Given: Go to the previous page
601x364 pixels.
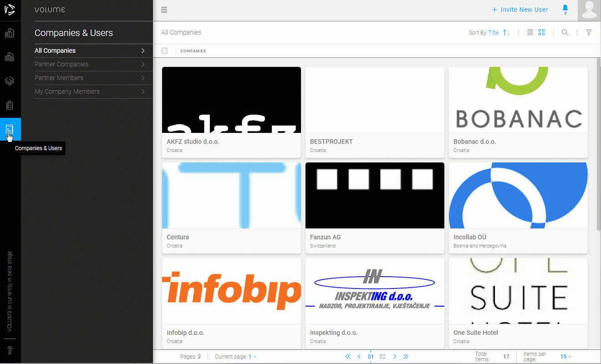Looking at the screenshot, I should click(359, 357).
